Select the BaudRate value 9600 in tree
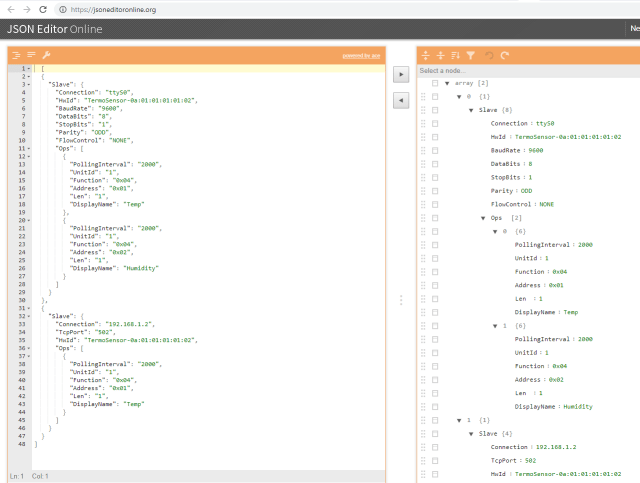Image resolution: width=640 pixels, height=483 pixels. [536, 150]
